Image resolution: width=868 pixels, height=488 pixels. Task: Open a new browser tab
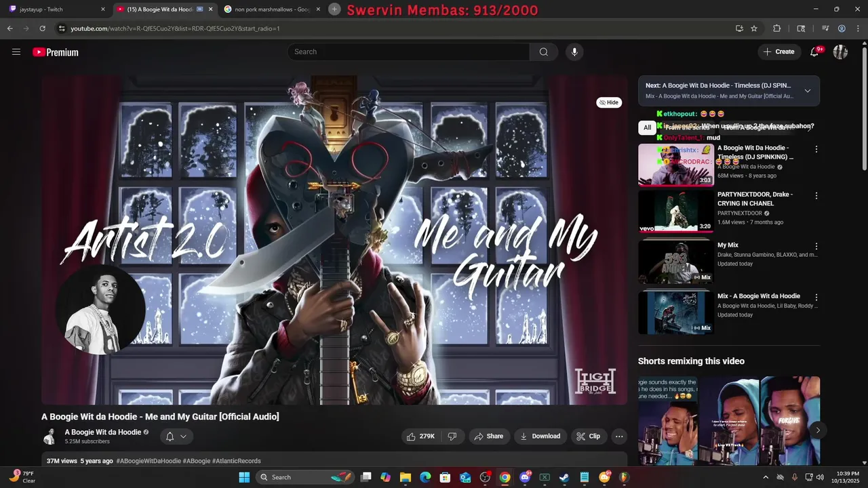[x=334, y=9]
